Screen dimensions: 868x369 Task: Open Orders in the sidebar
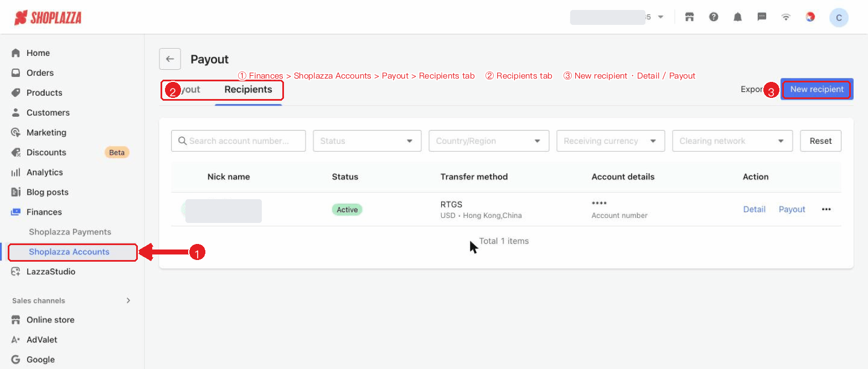pos(40,73)
